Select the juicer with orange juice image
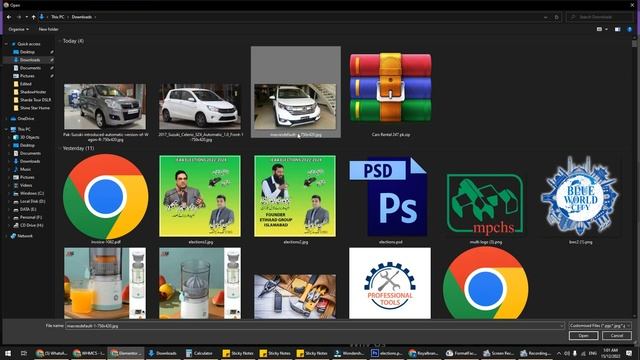The image size is (640, 360). pos(105,283)
